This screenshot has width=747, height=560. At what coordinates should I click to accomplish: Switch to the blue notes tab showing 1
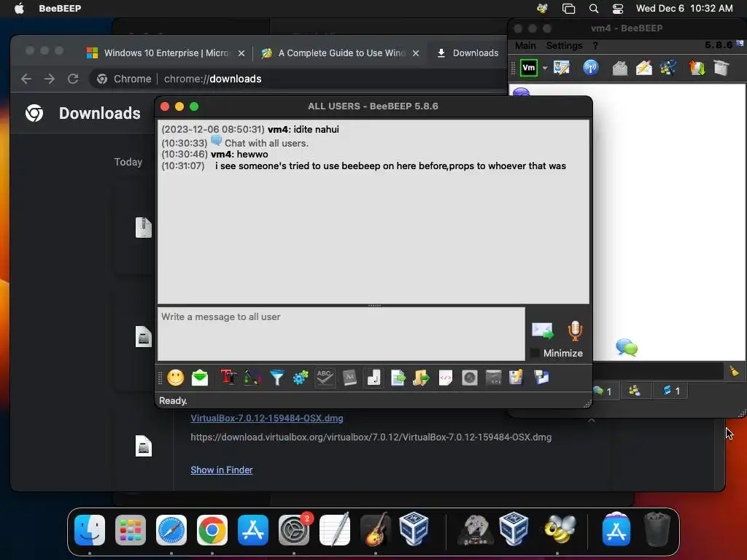(671, 391)
